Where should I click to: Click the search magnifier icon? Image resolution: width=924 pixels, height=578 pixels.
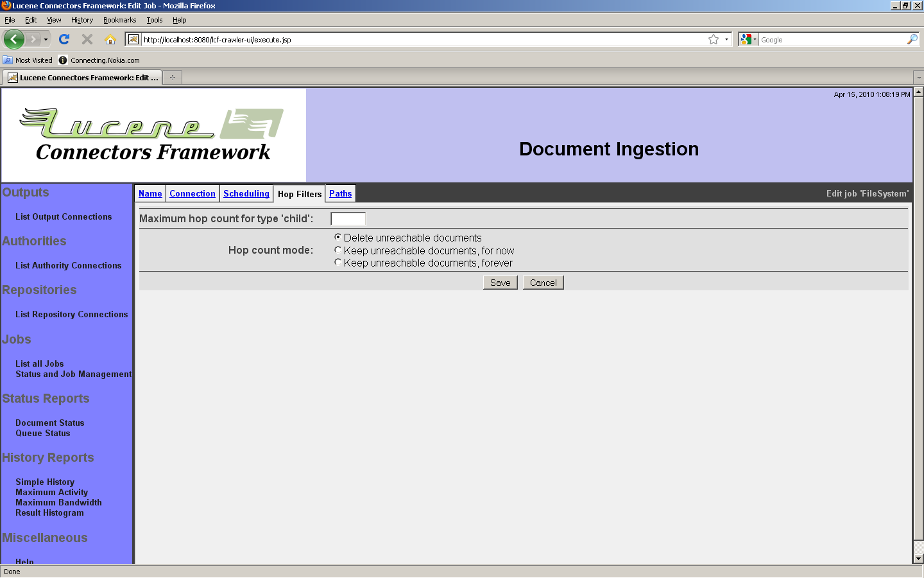coord(912,39)
